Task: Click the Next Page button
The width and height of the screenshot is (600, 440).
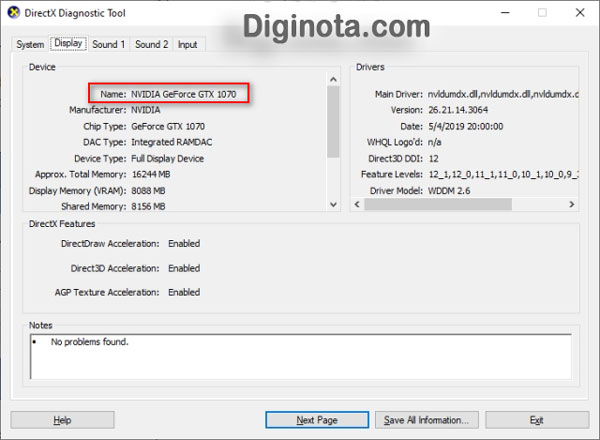Action: [317, 420]
